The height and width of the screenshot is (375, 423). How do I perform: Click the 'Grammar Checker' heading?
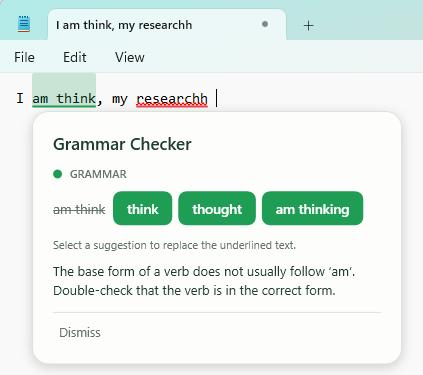tap(122, 144)
